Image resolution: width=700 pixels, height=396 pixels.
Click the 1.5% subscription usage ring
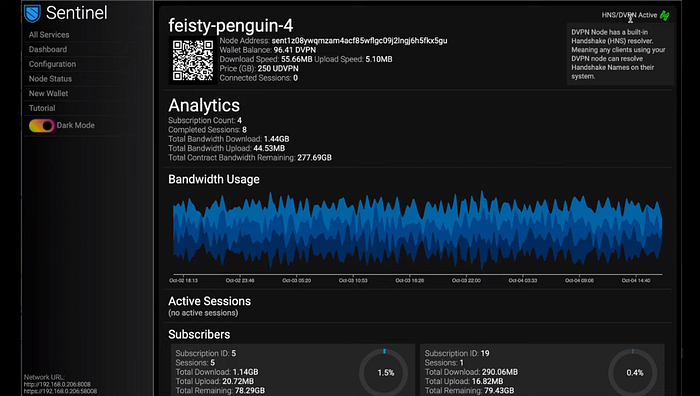pos(384,372)
